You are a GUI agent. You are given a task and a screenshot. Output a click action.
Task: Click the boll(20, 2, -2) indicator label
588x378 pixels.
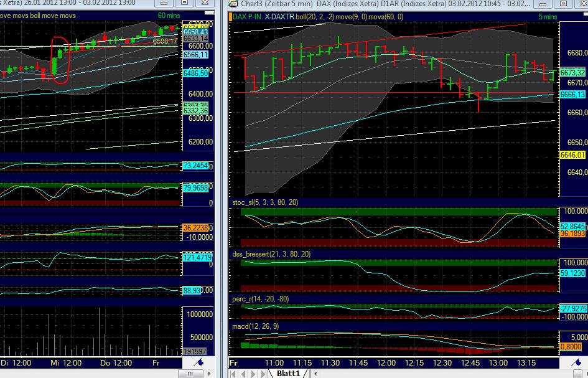pos(315,17)
